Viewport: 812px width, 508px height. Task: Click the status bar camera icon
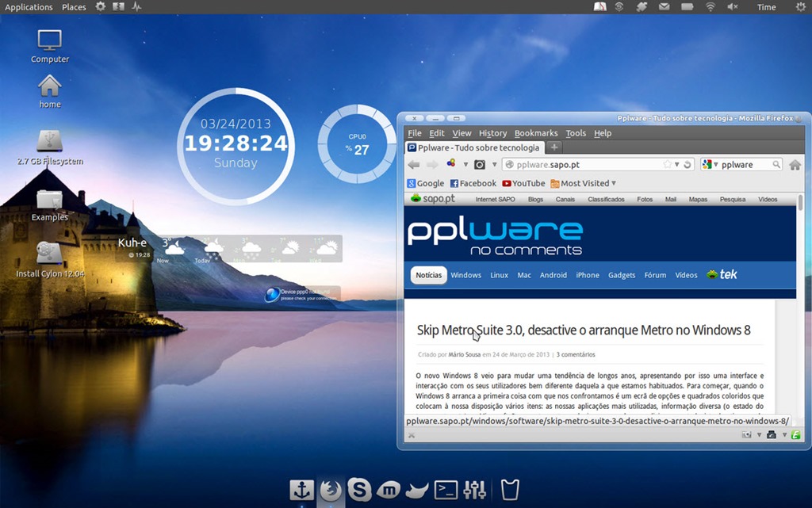pyautogui.click(x=746, y=435)
